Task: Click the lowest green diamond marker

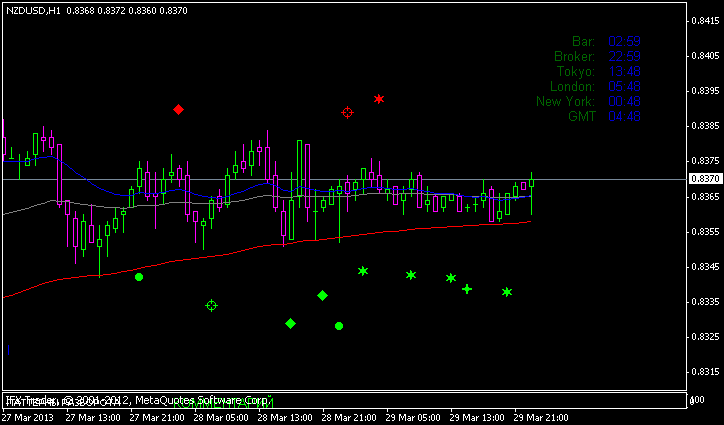Action: tap(290, 323)
